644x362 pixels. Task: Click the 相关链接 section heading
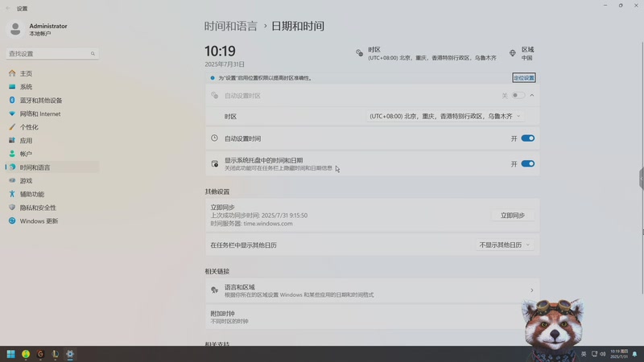tap(217, 271)
